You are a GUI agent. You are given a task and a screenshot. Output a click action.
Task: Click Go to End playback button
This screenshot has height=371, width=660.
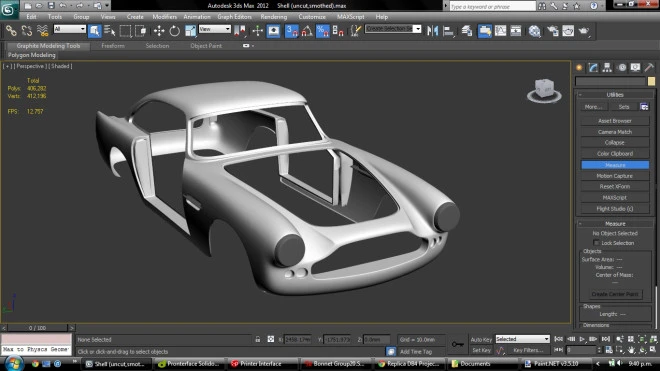606,339
